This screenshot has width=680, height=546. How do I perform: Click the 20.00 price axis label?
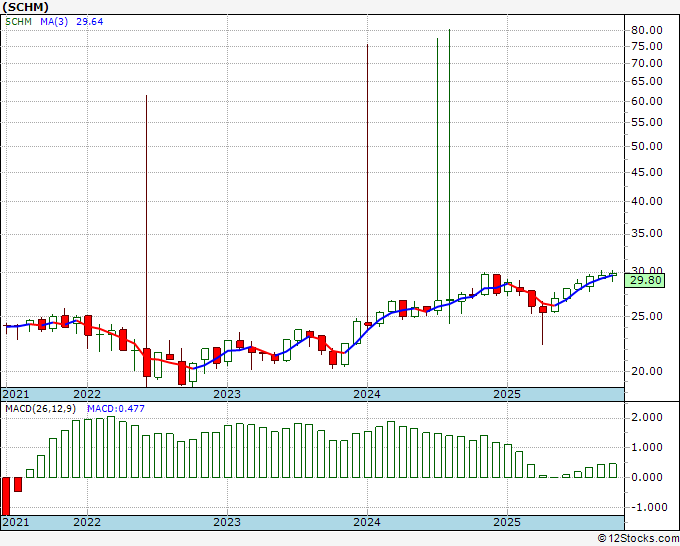647,371
